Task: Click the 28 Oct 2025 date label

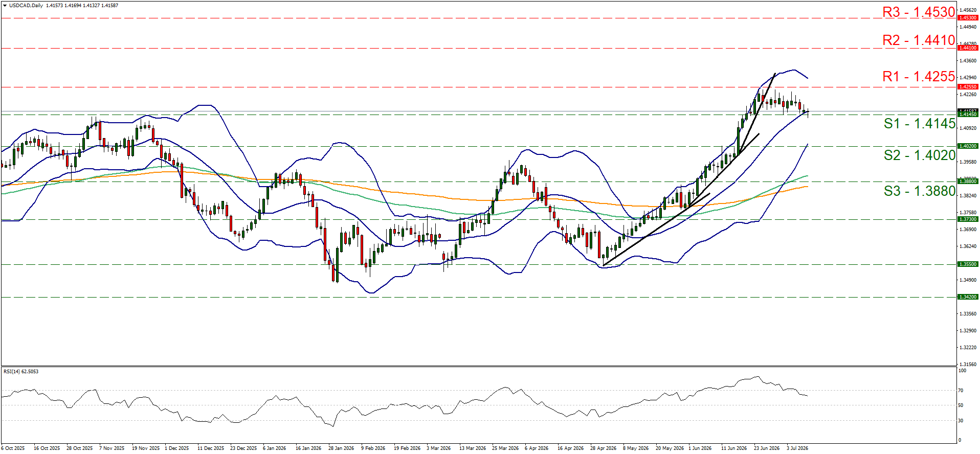Action: (79, 448)
